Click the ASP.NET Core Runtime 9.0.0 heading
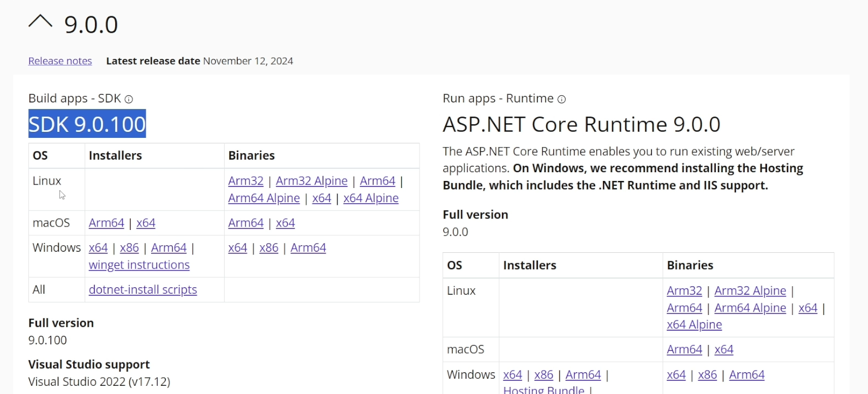This screenshot has height=394, width=868. [582, 124]
